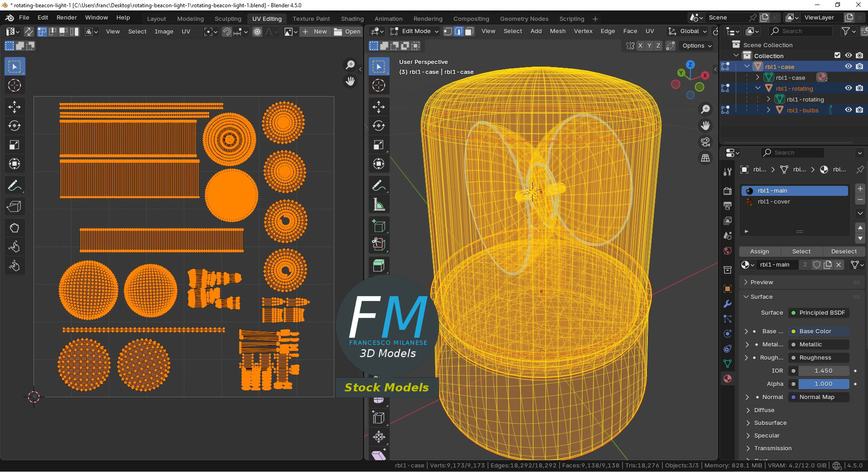Open the Material properties tab
This screenshot has height=472, width=868.
point(728,379)
